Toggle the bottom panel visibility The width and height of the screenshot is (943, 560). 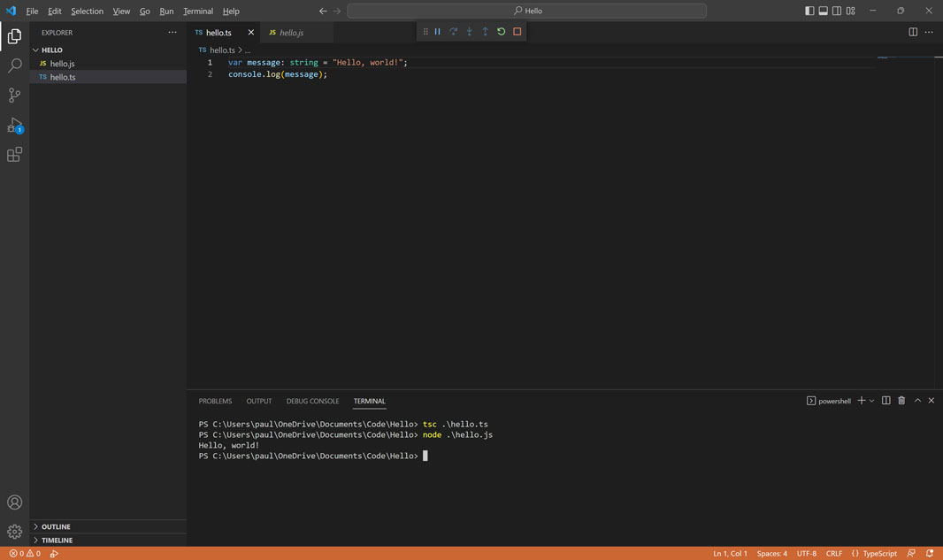pos(823,11)
